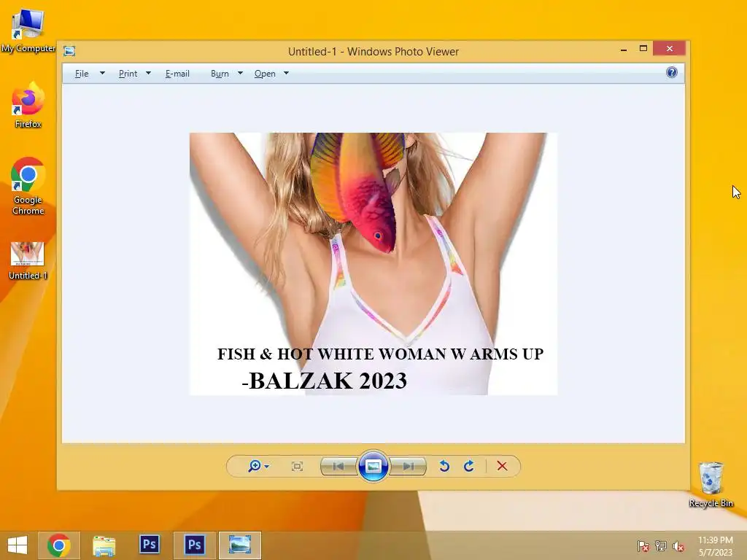This screenshot has height=560, width=747.
Task: Expand the Open dropdown arrow
Action: tap(286, 74)
